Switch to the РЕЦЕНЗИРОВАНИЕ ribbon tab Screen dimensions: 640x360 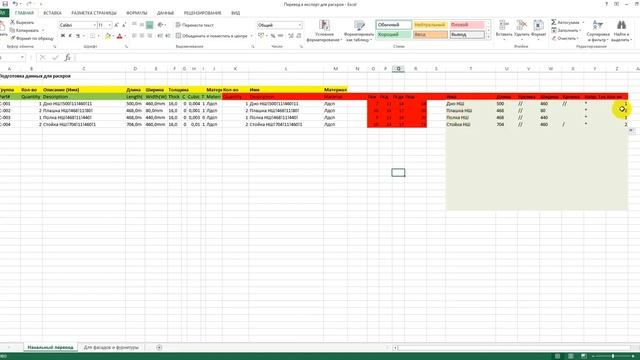pos(202,13)
